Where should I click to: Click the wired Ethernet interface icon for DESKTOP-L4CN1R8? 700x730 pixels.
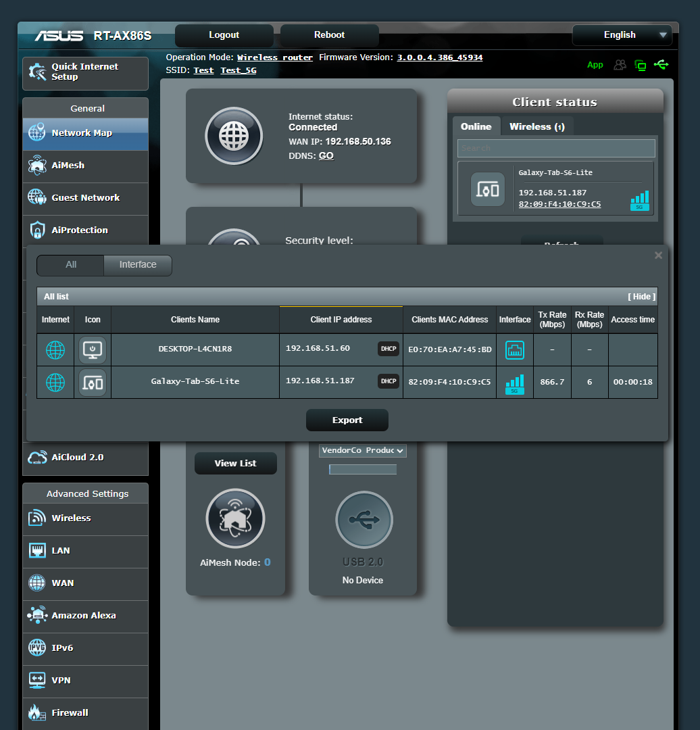click(x=514, y=349)
